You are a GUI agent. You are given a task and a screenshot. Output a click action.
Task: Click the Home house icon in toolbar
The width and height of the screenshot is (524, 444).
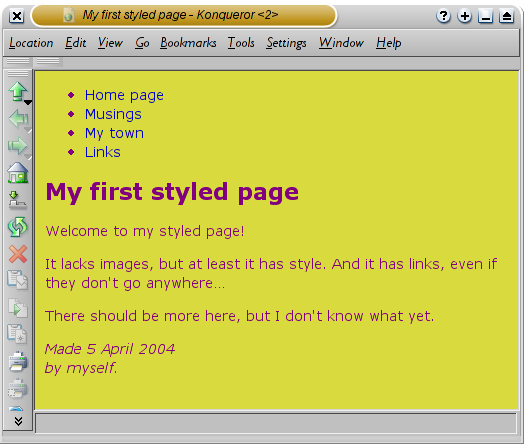click(18, 173)
